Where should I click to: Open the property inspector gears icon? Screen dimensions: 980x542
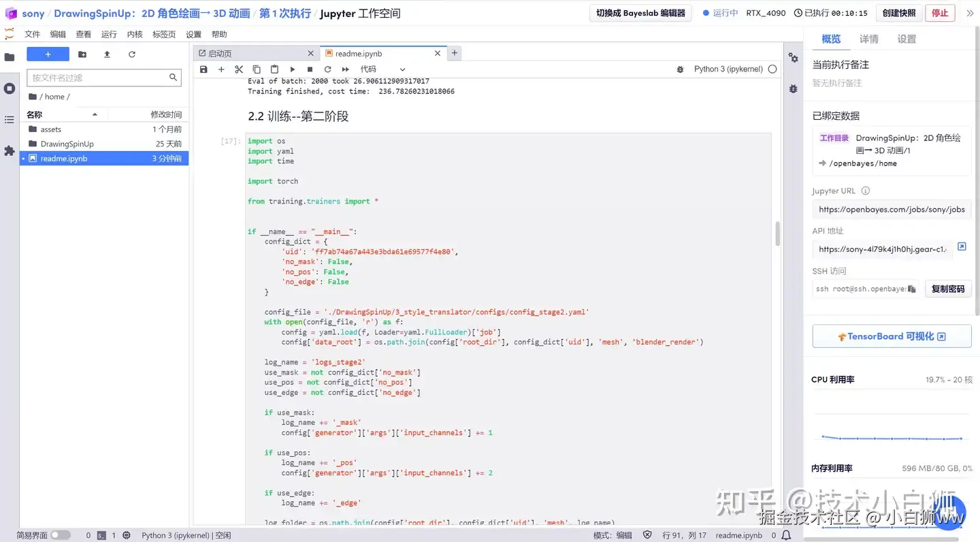794,58
